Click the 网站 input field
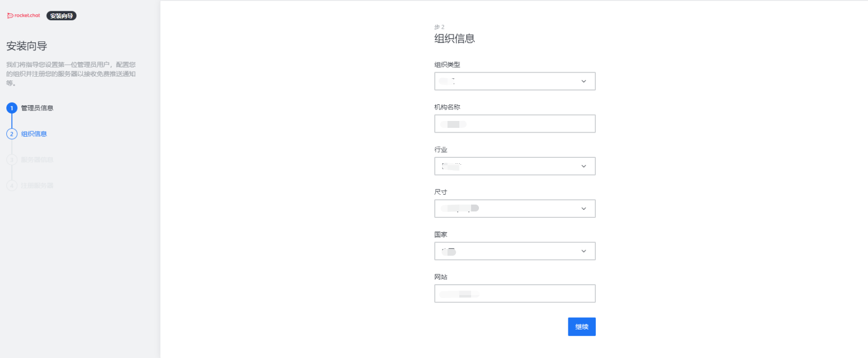 (515, 293)
